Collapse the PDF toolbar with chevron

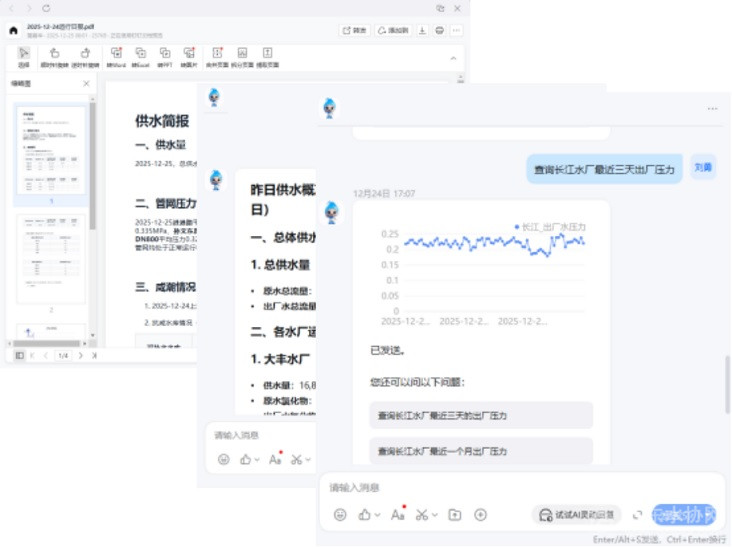pyautogui.click(x=454, y=58)
